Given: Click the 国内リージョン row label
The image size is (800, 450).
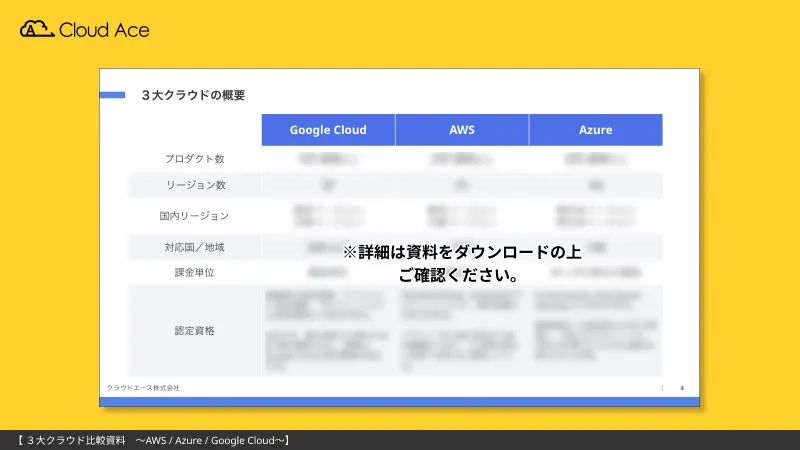Looking at the screenshot, I should (194, 216).
